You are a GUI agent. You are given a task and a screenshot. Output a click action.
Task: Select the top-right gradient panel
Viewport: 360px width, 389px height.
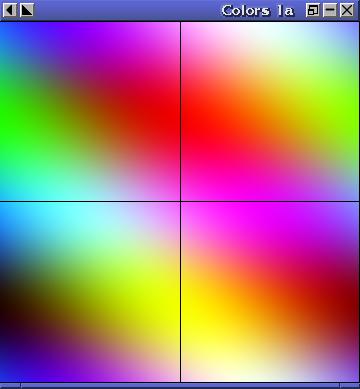pos(270,111)
